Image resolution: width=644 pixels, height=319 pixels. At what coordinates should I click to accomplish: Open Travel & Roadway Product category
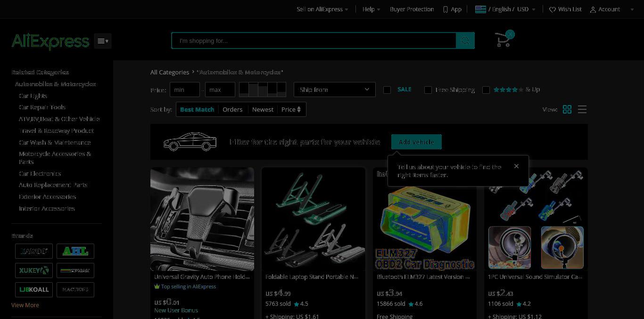[56, 131]
